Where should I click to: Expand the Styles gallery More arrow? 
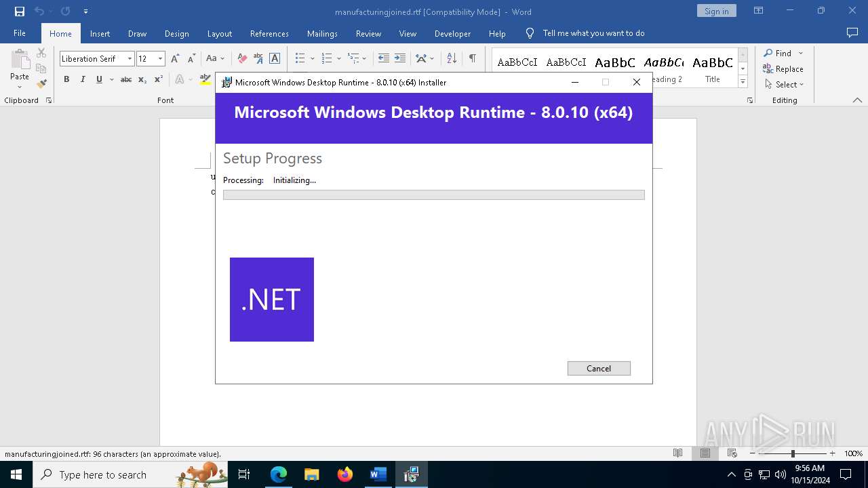tap(743, 82)
